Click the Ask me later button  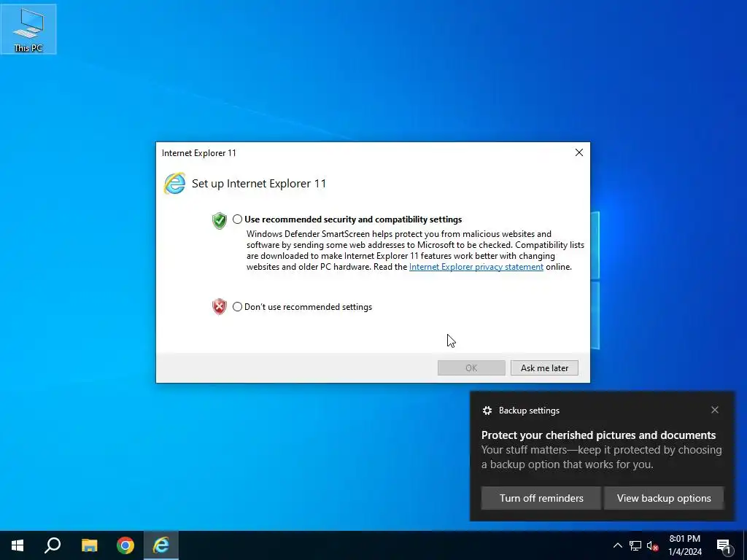(x=544, y=368)
